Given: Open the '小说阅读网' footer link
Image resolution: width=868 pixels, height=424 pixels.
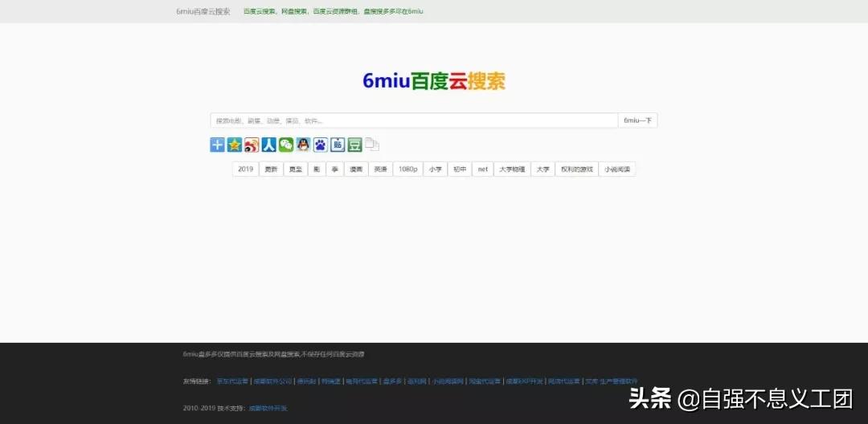Looking at the screenshot, I should [x=448, y=381].
